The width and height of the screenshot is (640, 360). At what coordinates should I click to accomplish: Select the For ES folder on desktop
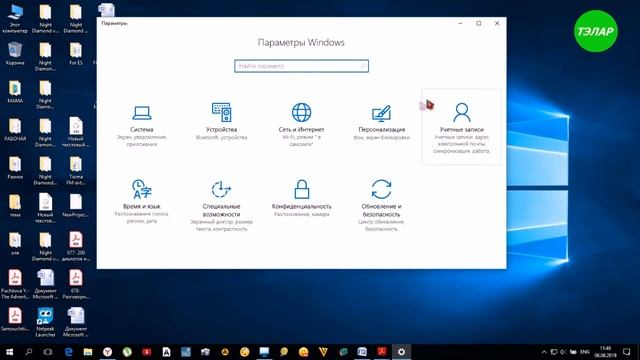point(76,53)
